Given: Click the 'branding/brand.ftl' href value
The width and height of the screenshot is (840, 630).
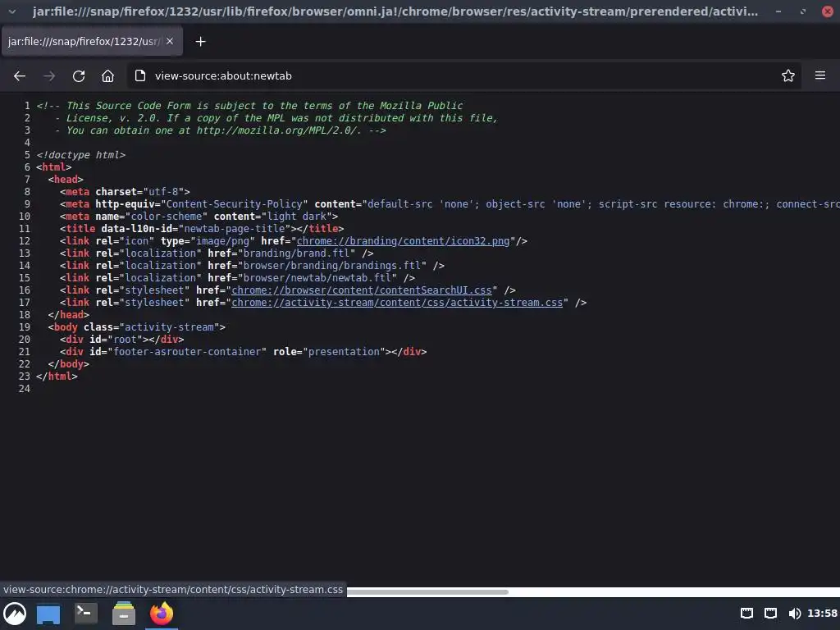Looking at the screenshot, I should [296, 253].
